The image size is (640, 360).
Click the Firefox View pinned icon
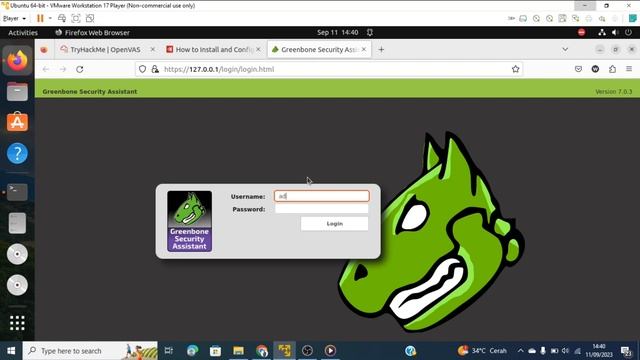click(x=44, y=49)
